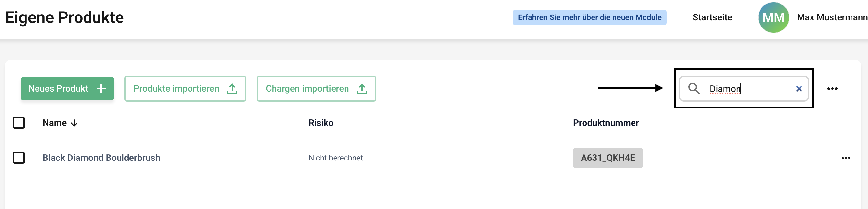Click product number badge A631_QKH4E
Viewport: 868px width, 209px height.
click(607, 158)
